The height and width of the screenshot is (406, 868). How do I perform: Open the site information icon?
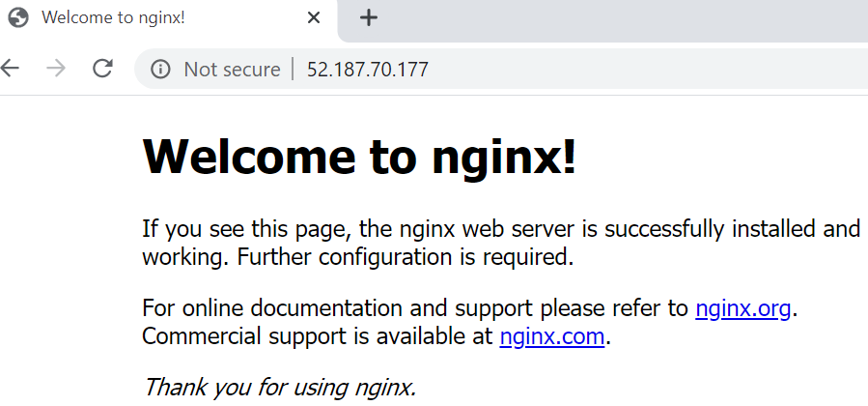pyautogui.click(x=160, y=70)
